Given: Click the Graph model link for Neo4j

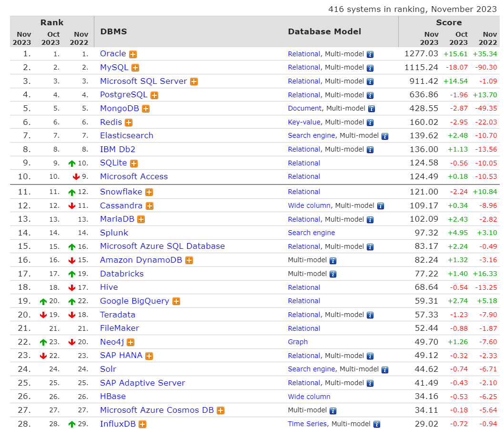Looking at the screenshot, I should [298, 342].
